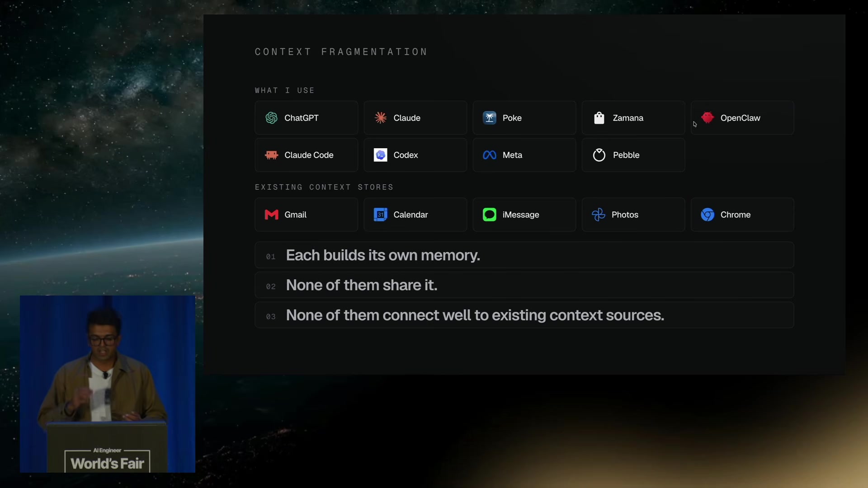Click the Chrome browser icon
The height and width of the screenshot is (488, 868).
click(708, 215)
